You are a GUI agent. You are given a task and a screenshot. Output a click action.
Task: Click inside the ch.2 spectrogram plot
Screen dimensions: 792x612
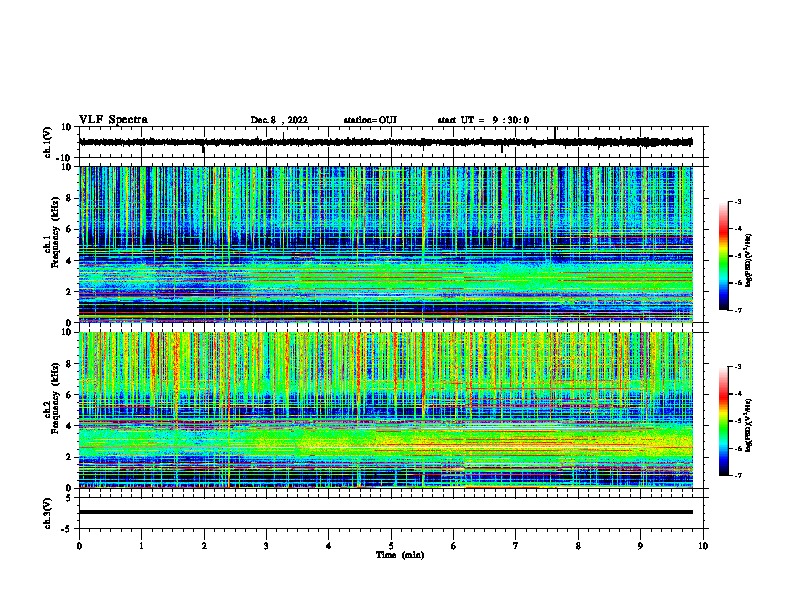386,410
